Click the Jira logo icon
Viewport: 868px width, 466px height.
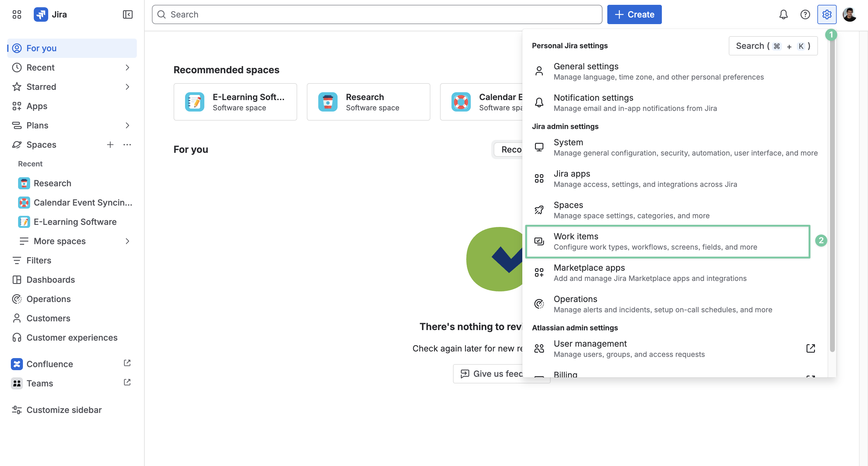tap(41, 14)
